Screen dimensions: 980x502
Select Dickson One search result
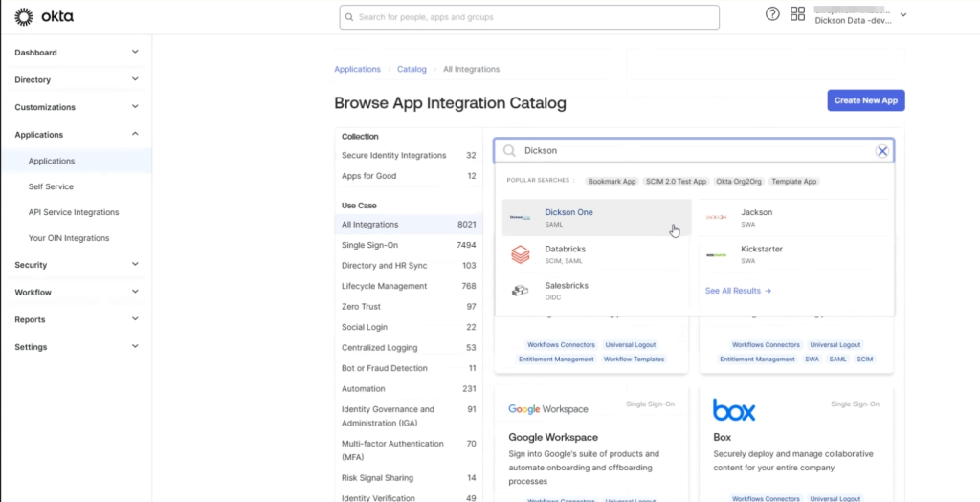(x=597, y=217)
